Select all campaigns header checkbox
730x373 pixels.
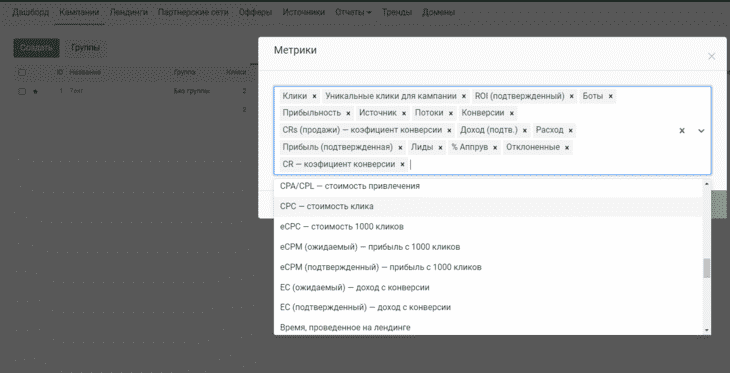22,73
